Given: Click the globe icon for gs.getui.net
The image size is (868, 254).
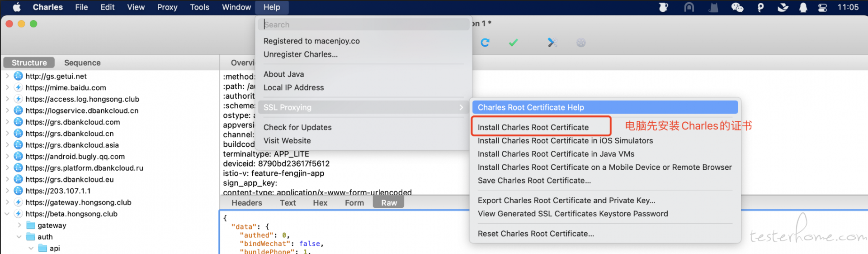Looking at the screenshot, I should click(18, 76).
